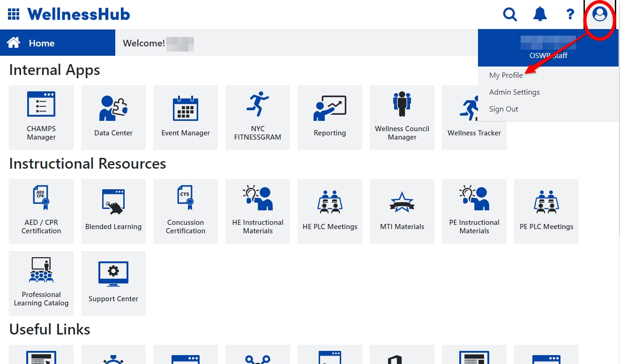This screenshot has height=364, width=620.
Task: Open the CHAMPS Manager app tile
Action: click(41, 118)
